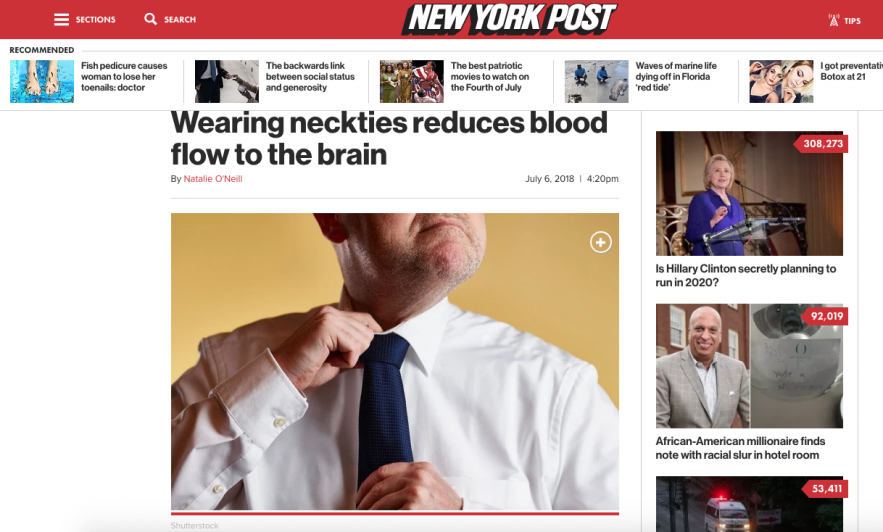Screen dimensions: 883x532
Task: Open the Sections hamburger menu icon
Action: (x=61, y=20)
